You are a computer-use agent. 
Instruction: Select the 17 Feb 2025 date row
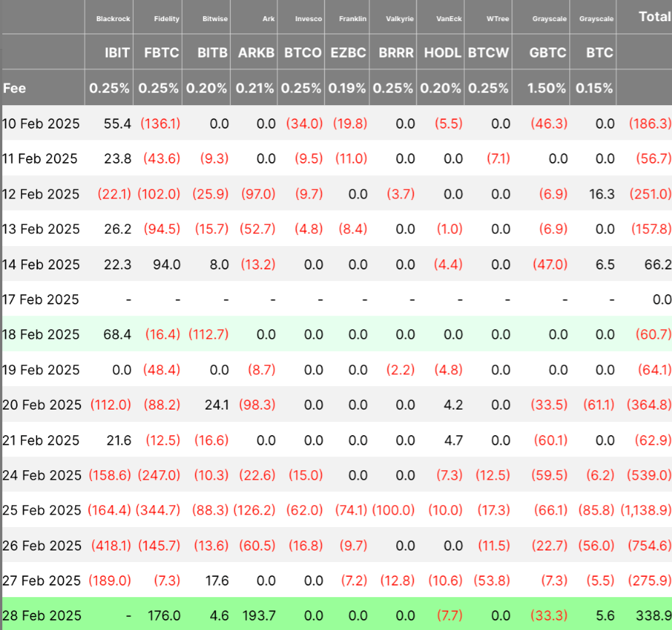[336, 299]
